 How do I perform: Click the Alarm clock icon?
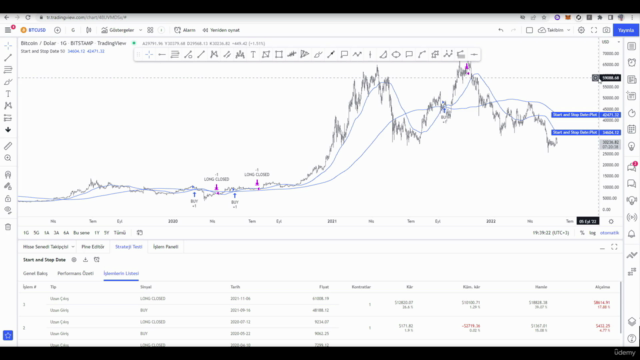click(178, 30)
